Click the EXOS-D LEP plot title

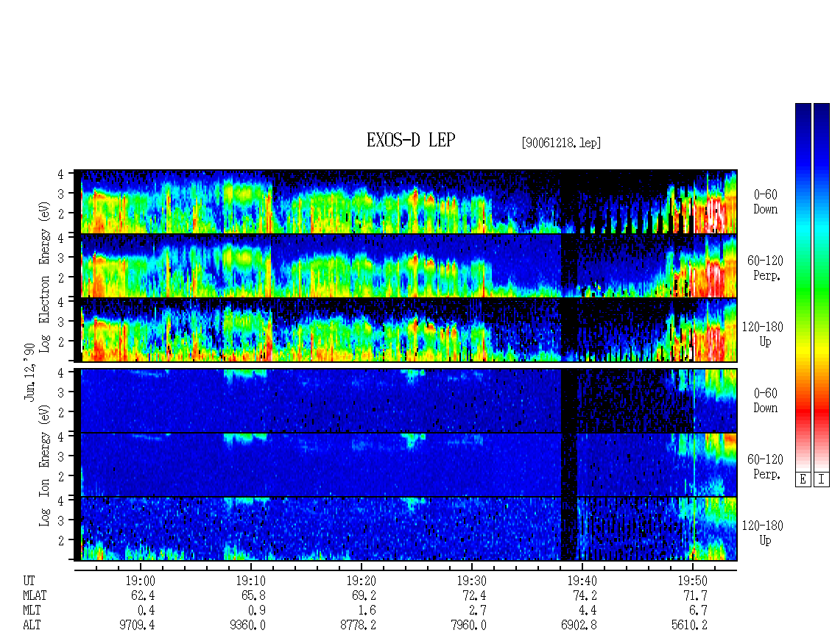point(411,141)
